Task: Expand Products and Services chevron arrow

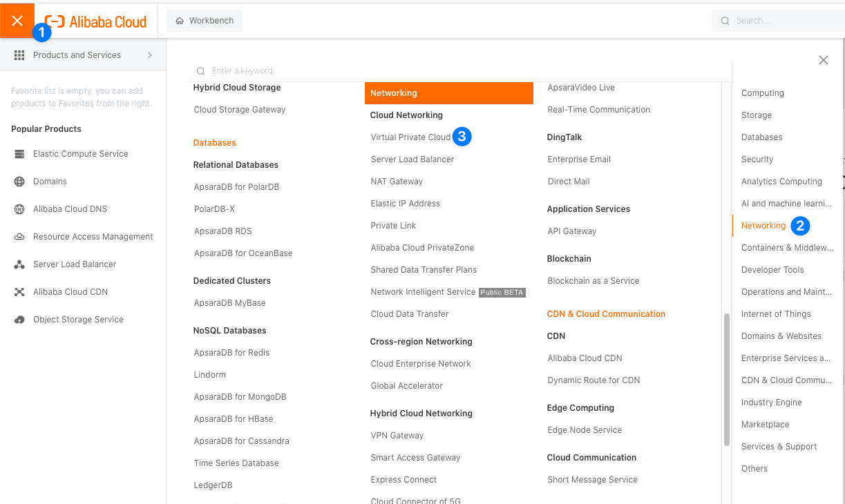Action: coord(150,55)
